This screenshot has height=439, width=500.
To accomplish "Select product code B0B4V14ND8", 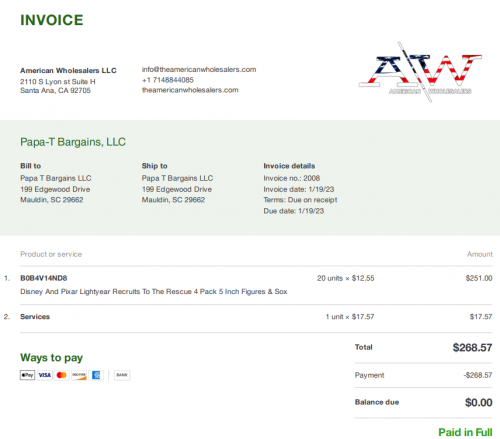I will [x=44, y=278].
